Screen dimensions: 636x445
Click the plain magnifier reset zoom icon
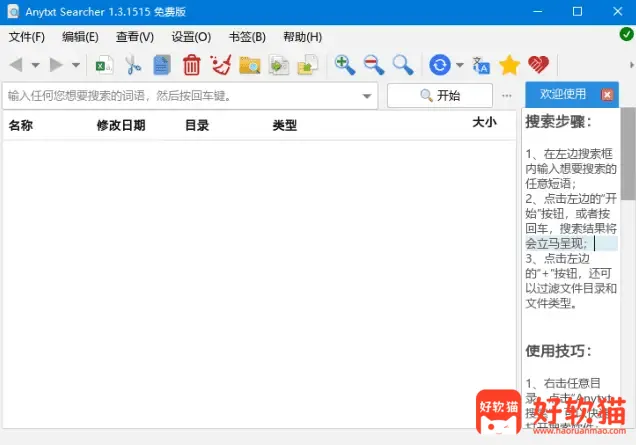(403, 65)
